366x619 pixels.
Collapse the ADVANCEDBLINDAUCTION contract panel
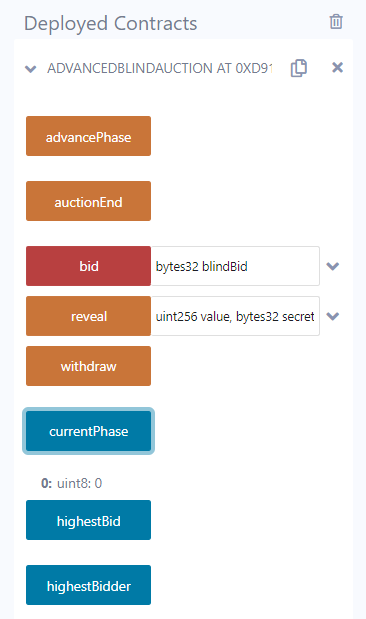point(31,69)
